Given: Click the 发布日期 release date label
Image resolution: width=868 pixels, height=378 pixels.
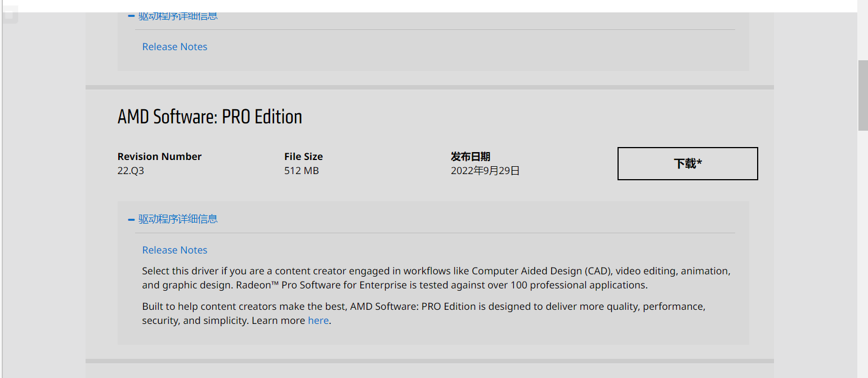Looking at the screenshot, I should [x=470, y=157].
